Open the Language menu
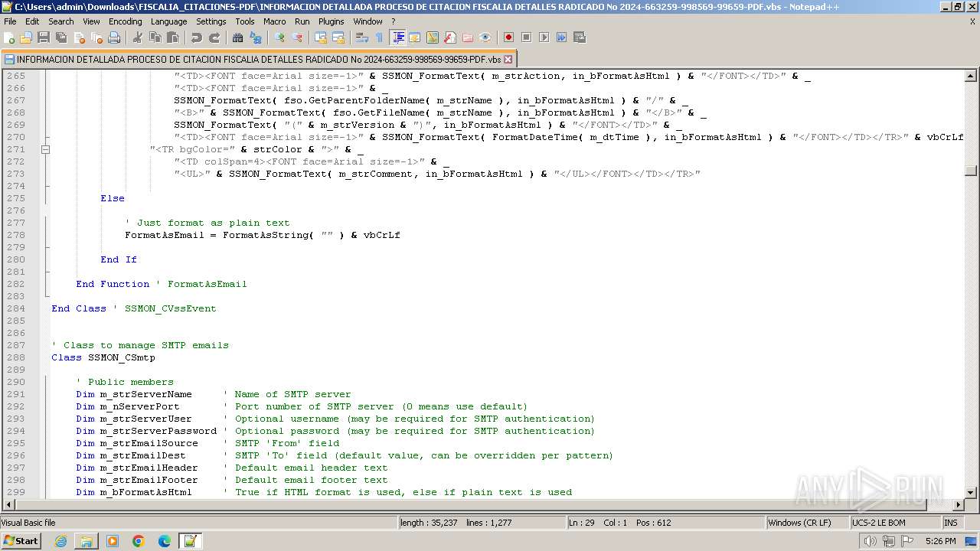Viewport: 980px width, 551px height. click(168, 21)
